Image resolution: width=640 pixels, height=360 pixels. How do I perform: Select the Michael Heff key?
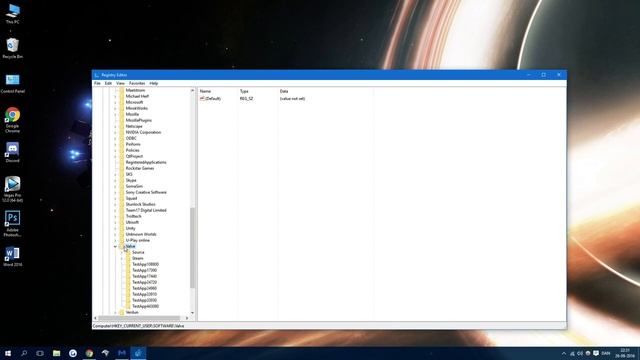[137, 96]
